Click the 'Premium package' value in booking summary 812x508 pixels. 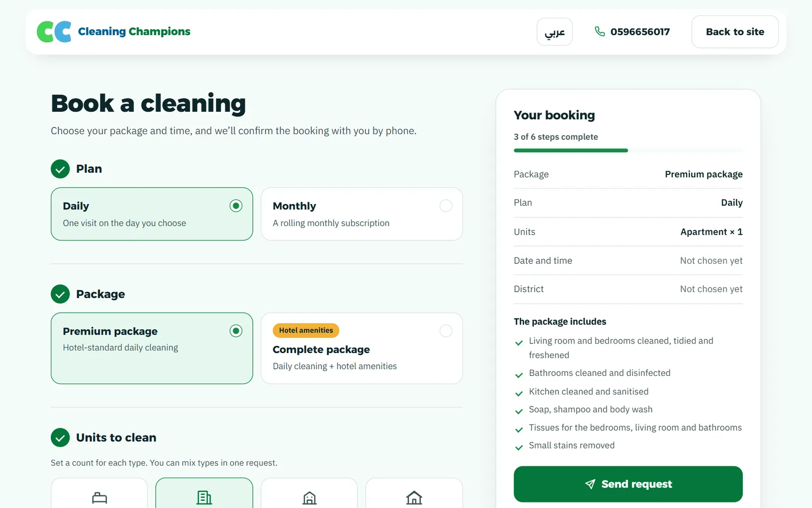click(704, 174)
